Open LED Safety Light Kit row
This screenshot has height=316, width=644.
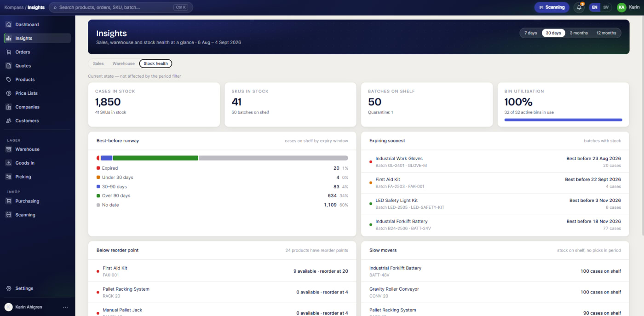495,204
